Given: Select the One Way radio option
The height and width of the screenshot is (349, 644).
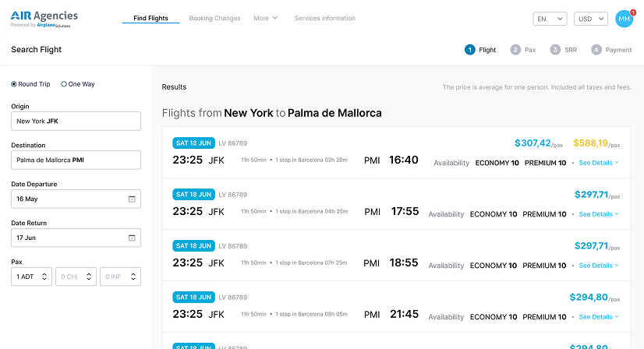Looking at the screenshot, I should click(x=64, y=84).
